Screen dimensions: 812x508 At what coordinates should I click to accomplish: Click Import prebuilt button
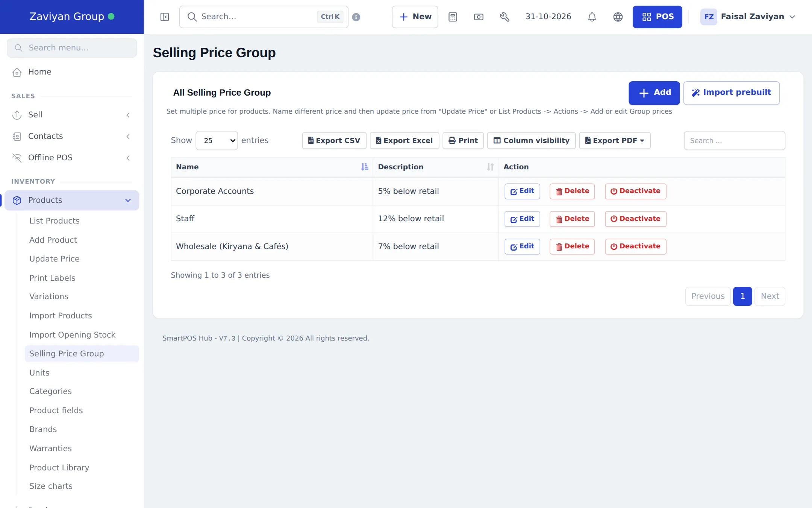(x=732, y=93)
